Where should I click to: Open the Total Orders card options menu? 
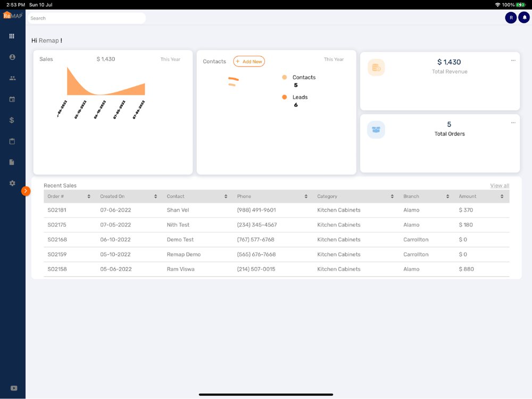[513, 123]
